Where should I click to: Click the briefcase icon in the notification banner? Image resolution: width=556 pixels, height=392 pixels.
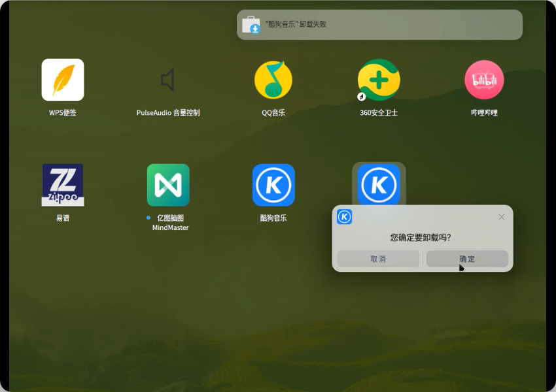252,24
